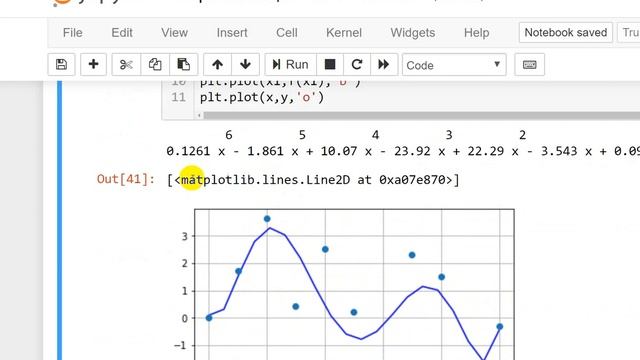Image resolution: width=640 pixels, height=360 pixels.
Task: Restart and run all cells fast-forward icon
Action: [384, 64]
